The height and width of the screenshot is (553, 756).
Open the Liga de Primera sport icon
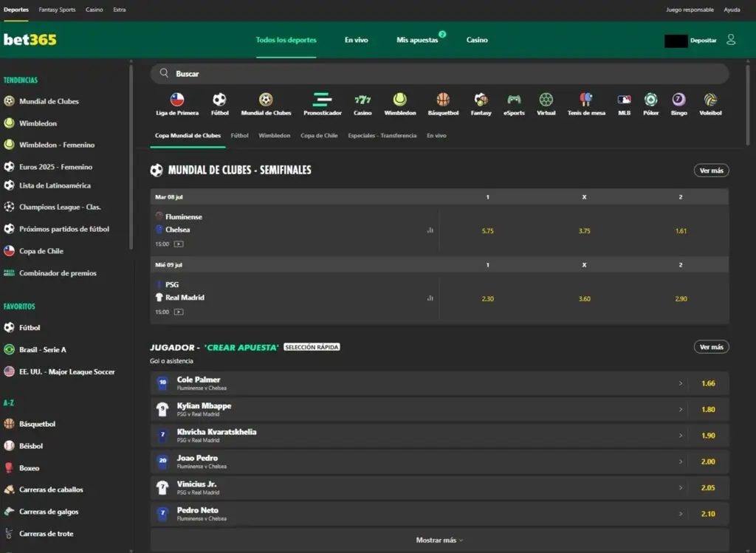coord(177,100)
